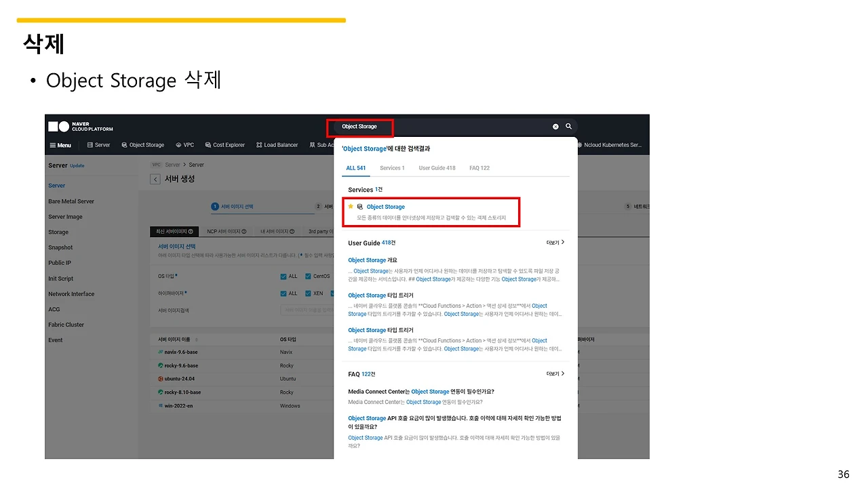This screenshot has height=488, width=868.
Task: Toggle the ALL checkbox for OS 타입
Action: click(x=283, y=277)
